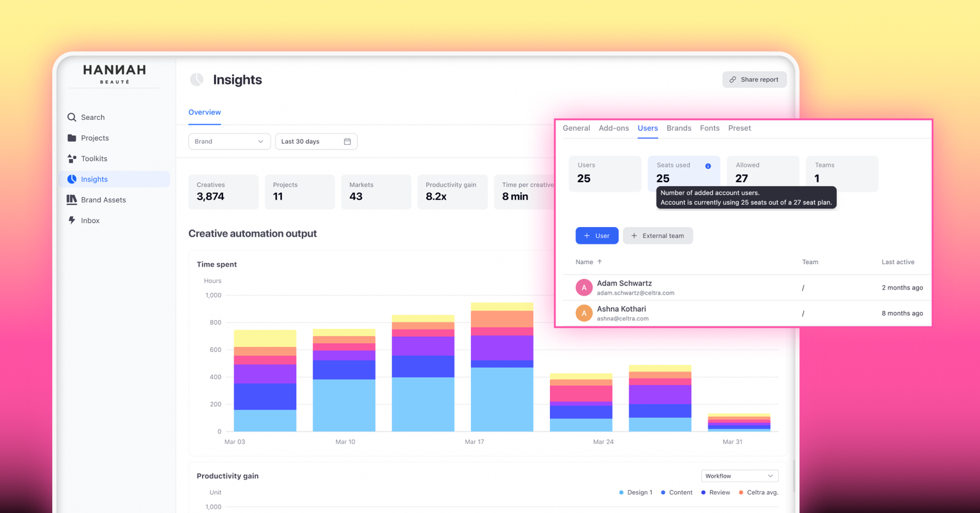Expand the Workflow dropdown
980x513 pixels.
[x=739, y=475]
